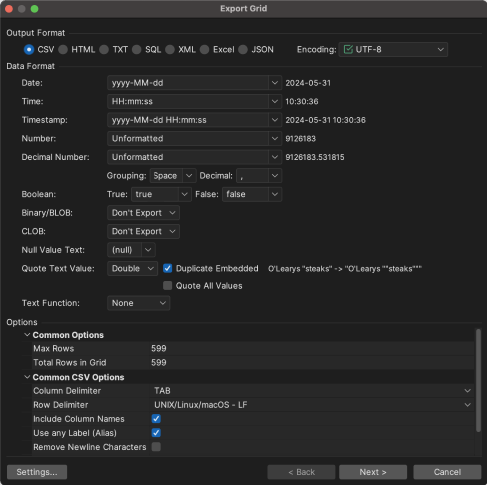Select the HTML output format

tap(63, 50)
